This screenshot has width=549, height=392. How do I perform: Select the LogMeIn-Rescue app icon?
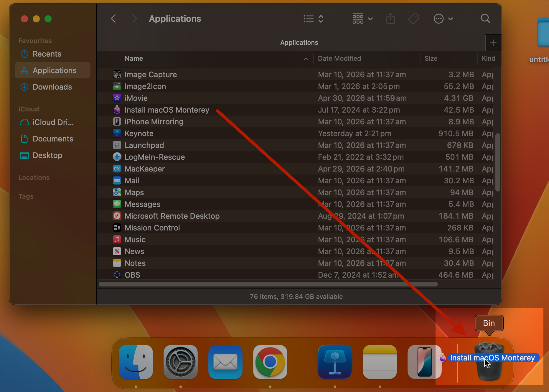click(x=117, y=157)
